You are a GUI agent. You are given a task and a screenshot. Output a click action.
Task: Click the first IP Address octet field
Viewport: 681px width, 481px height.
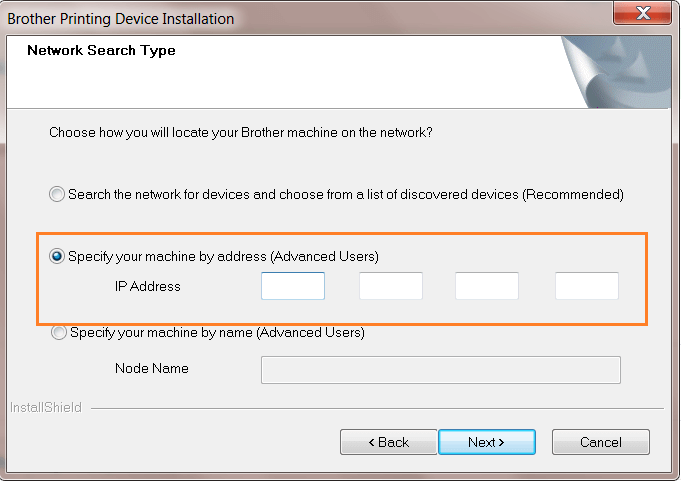(293, 286)
